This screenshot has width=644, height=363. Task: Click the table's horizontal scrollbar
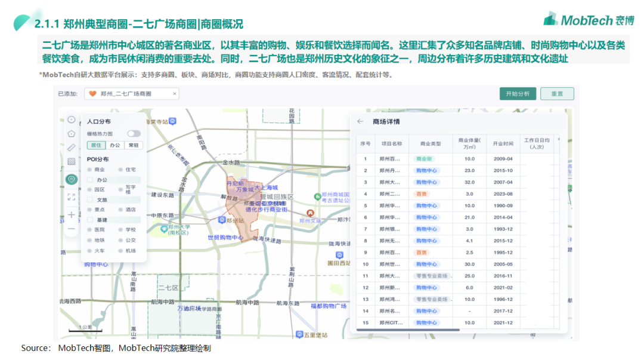pos(408,330)
